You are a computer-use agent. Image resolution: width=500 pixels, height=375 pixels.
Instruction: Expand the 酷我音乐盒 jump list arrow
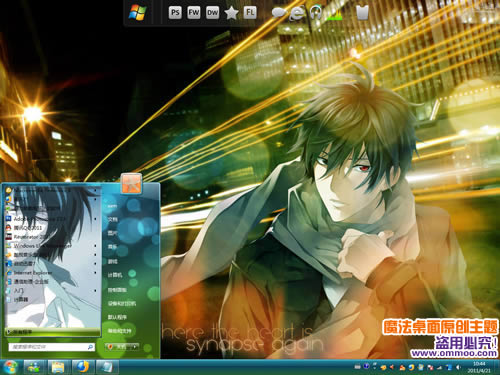pos(95,255)
